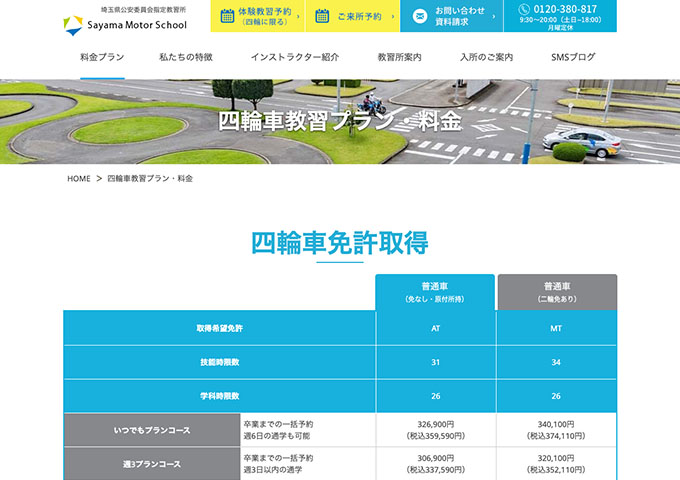680x480 pixels.
Task: Click the 四輪車免許取得 heading
Action: pyautogui.click(x=340, y=243)
